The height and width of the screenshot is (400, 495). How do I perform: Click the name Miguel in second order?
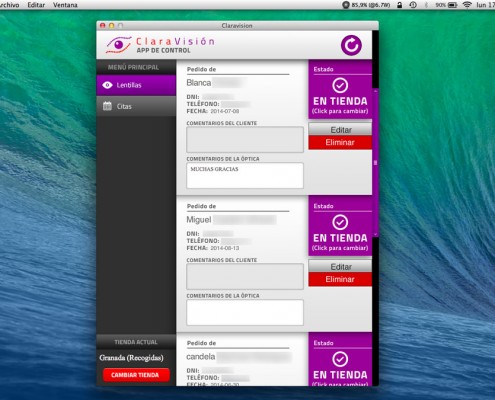pyautogui.click(x=199, y=220)
